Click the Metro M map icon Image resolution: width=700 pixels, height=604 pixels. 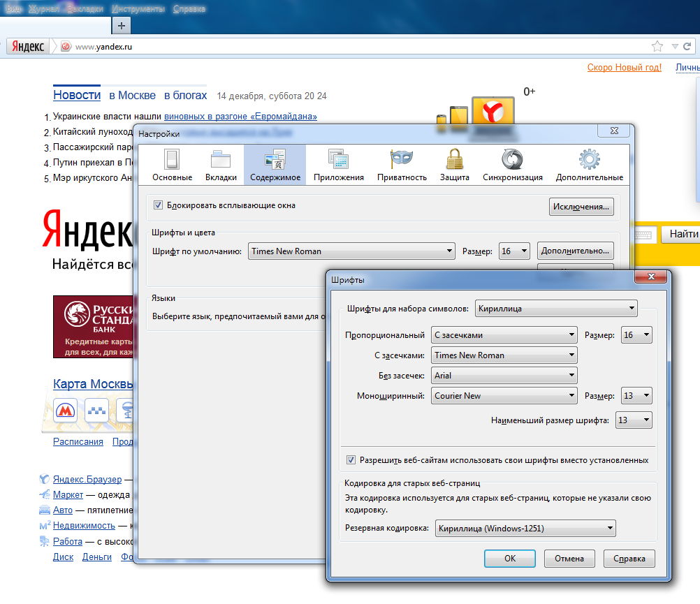65,410
